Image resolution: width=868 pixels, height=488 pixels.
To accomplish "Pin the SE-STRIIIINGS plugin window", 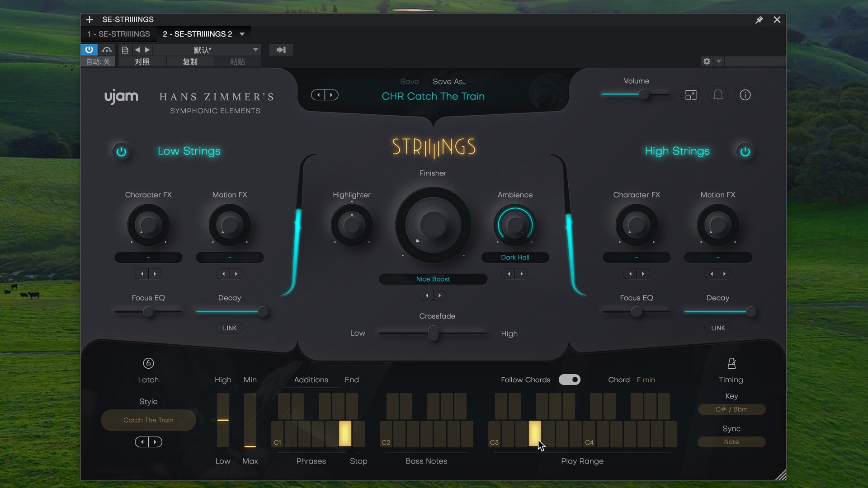I will 759,20.
